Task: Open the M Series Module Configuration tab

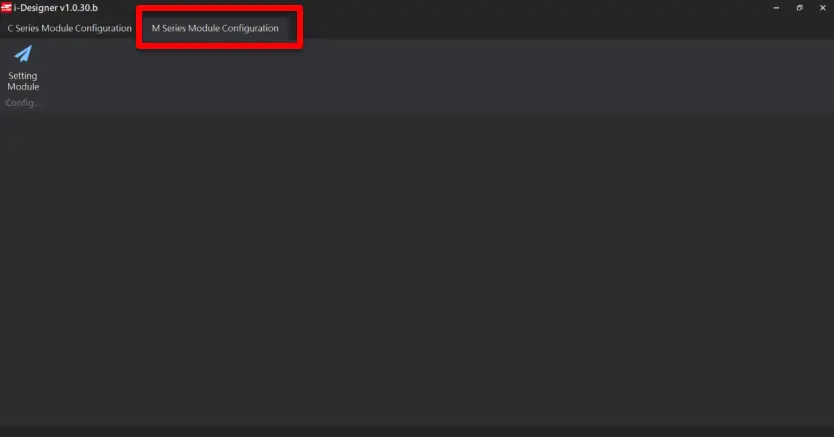Action: [215, 28]
